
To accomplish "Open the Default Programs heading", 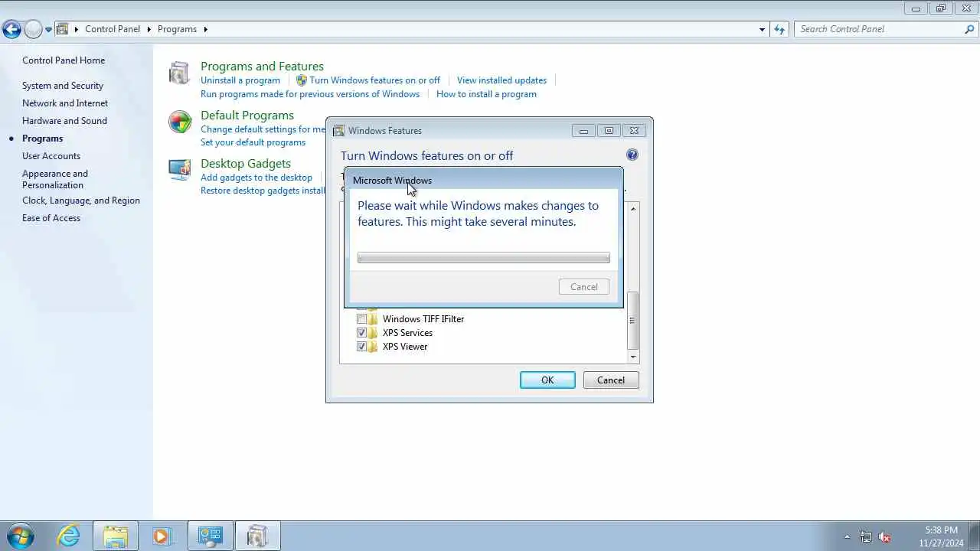I will point(247,116).
